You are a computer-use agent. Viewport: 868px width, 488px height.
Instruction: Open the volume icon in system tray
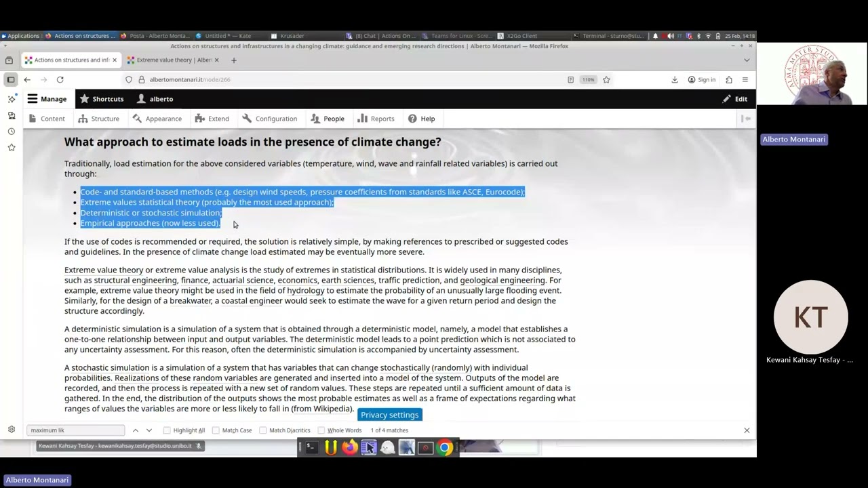(671, 36)
